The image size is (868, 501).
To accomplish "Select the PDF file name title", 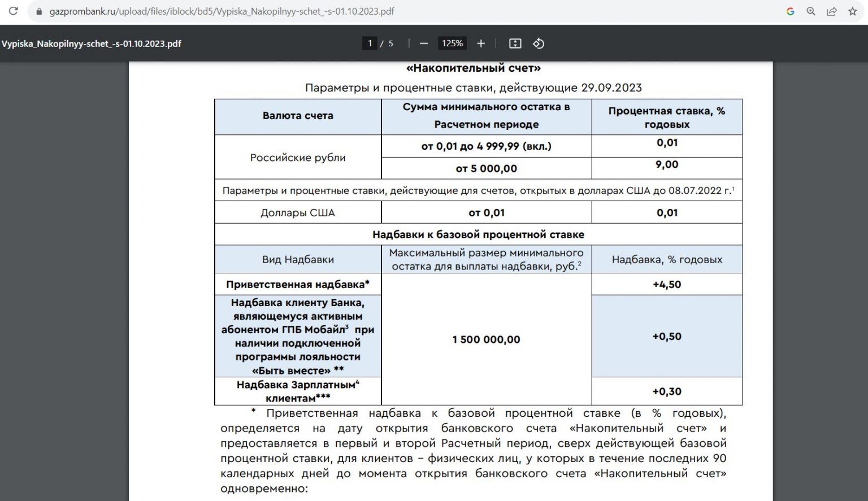I will [x=91, y=43].
